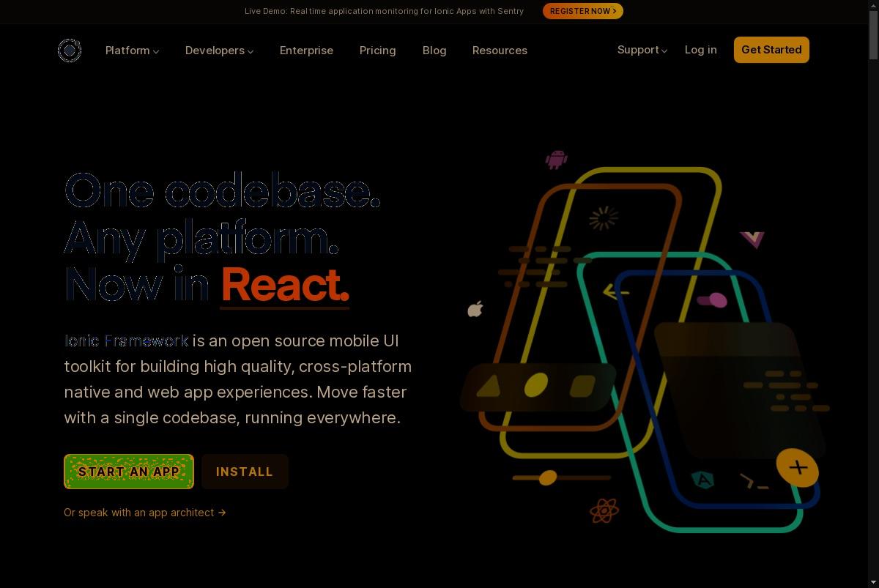Click the Register Now banner button
879x588 pixels.
(583, 11)
